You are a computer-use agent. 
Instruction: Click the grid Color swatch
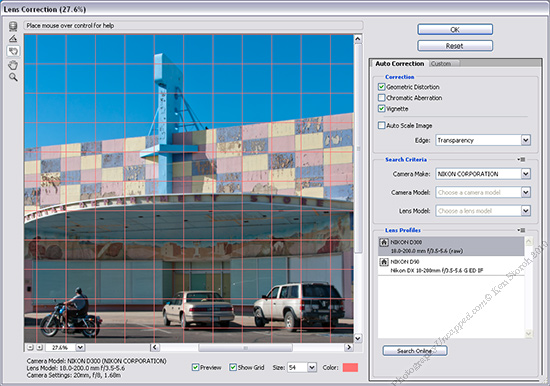[x=350, y=367]
